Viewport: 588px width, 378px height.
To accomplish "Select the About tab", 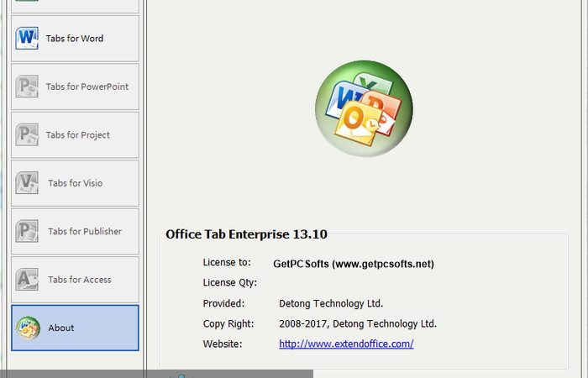I will click(x=75, y=328).
